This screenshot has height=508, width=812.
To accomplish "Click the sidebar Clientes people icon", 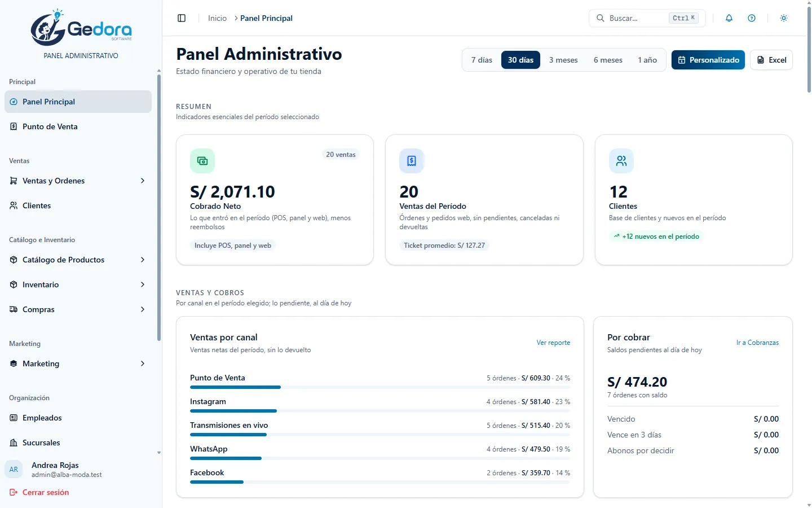I will click(x=14, y=205).
